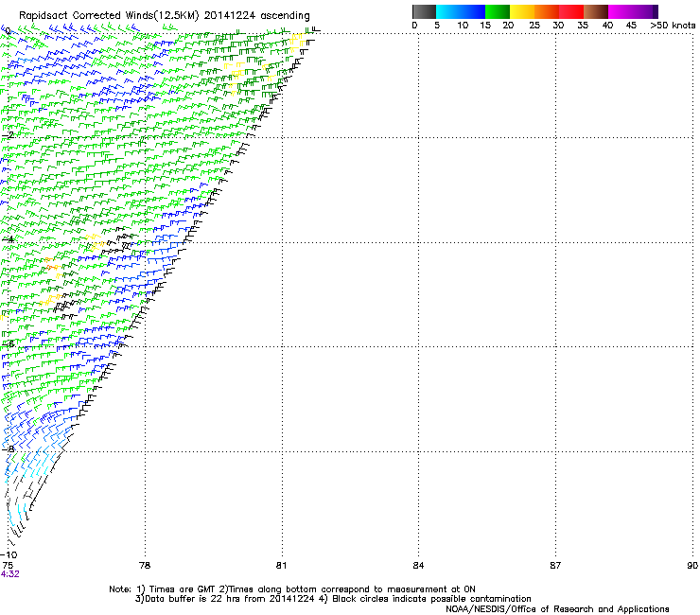Click the yellow 20-25 knot color segment
Image resolution: width=700 pixels, height=615 pixels.
click(x=522, y=11)
